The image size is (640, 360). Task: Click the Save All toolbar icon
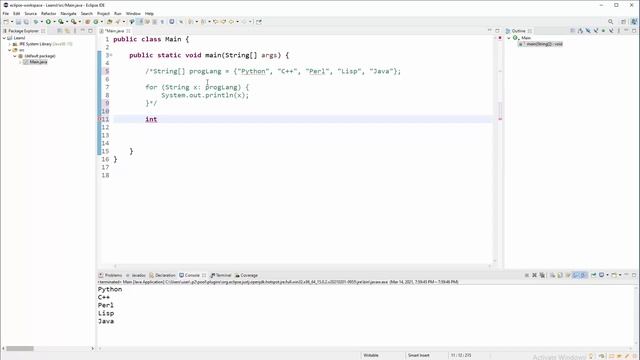26,22
